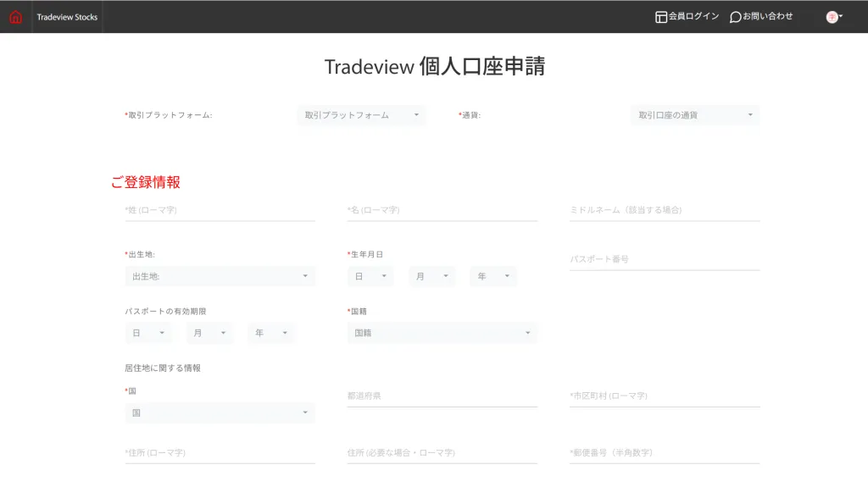Open the birth date 月 dropdown
The image size is (868, 487).
click(431, 276)
